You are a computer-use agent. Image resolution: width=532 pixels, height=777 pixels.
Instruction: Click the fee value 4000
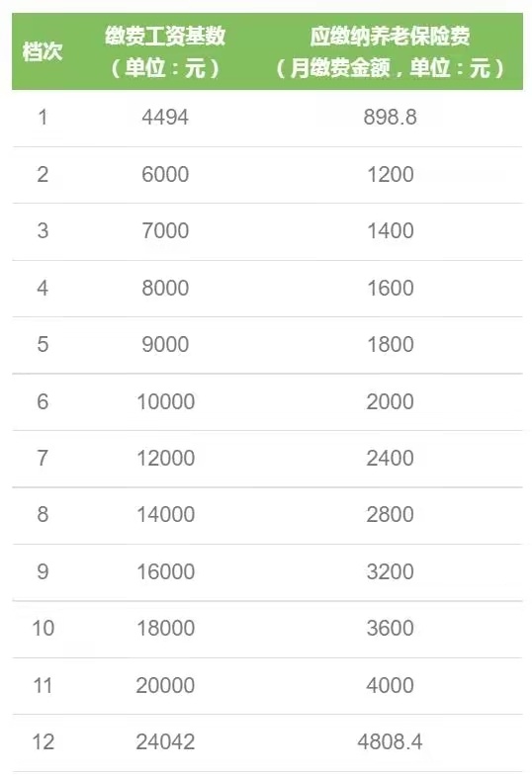[x=391, y=685]
